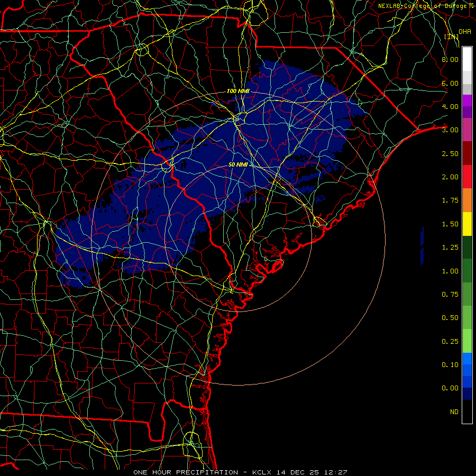Click the pale green 0.25 legend swatch
This screenshot has height=476, width=476.
pos(467,341)
